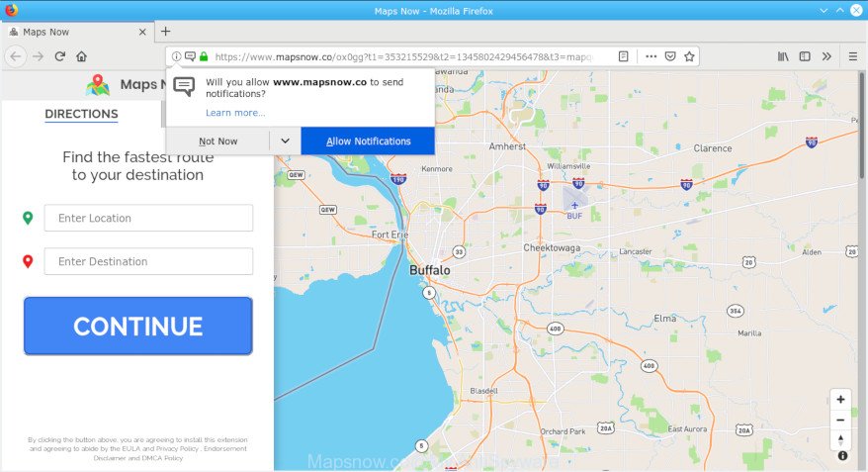Click the page vertical scrollbar
The width and height of the screenshot is (868, 472).
click(861, 126)
